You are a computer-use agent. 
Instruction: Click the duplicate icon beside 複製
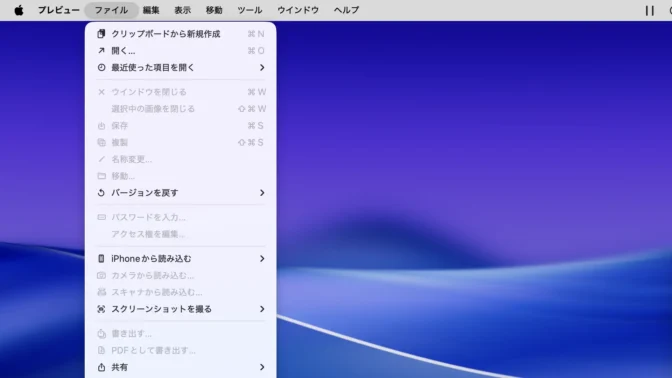pos(101,142)
